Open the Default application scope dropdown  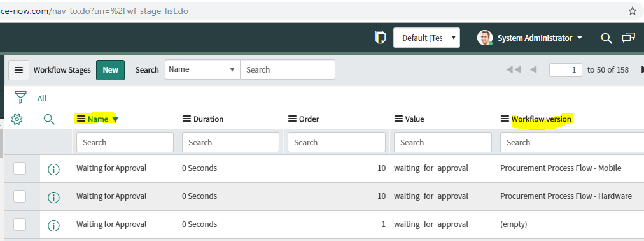pos(426,38)
